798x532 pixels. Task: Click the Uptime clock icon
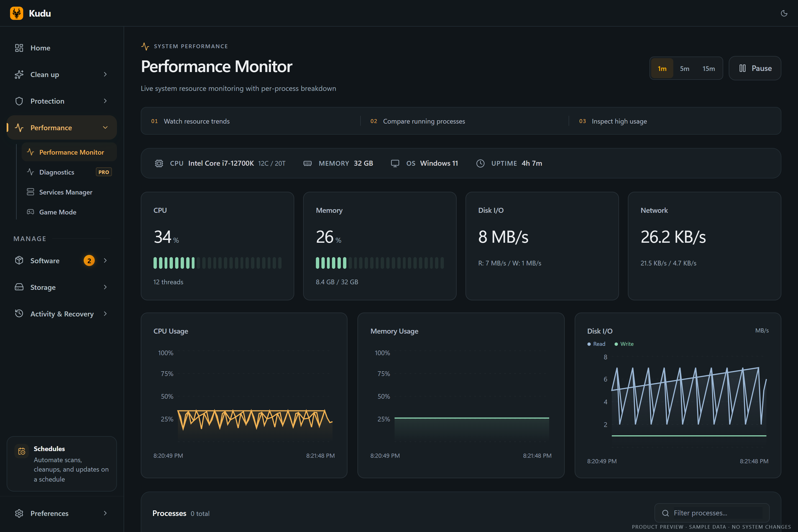click(x=480, y=163)
